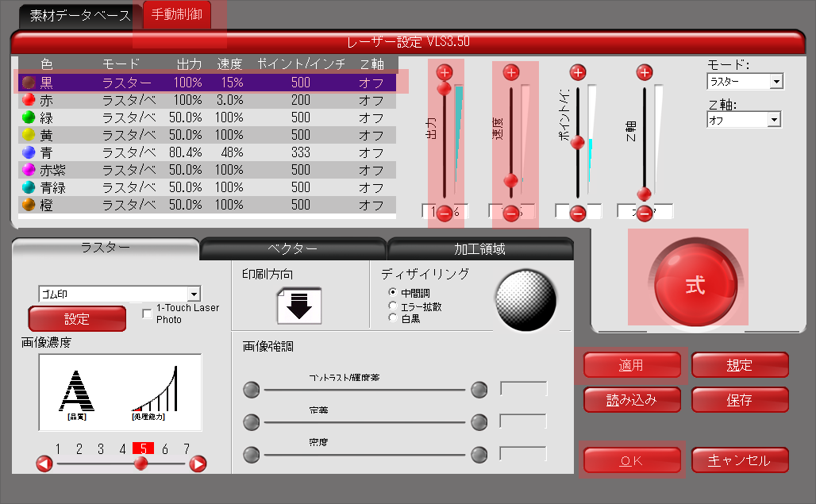This screenshot has height=504, width=816.
Task: Click the 適用 button
Action: [x=632, y=366]
